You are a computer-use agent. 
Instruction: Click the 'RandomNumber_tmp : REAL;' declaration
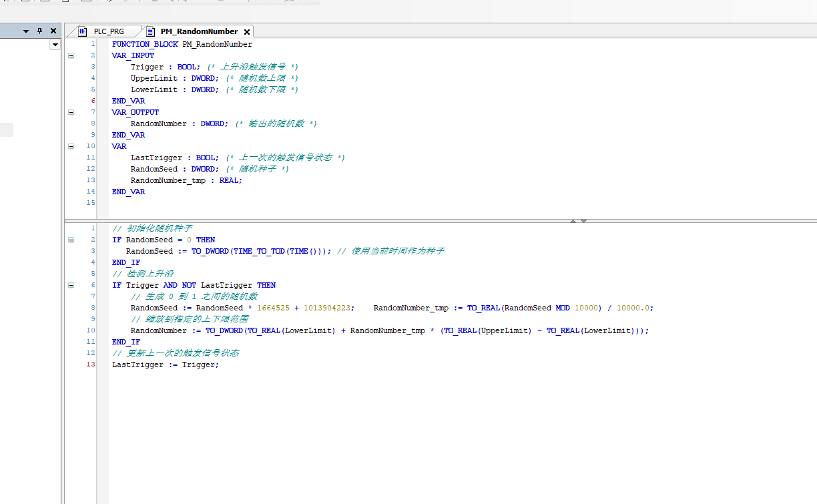pyautogui.click(x=186, y=180)
